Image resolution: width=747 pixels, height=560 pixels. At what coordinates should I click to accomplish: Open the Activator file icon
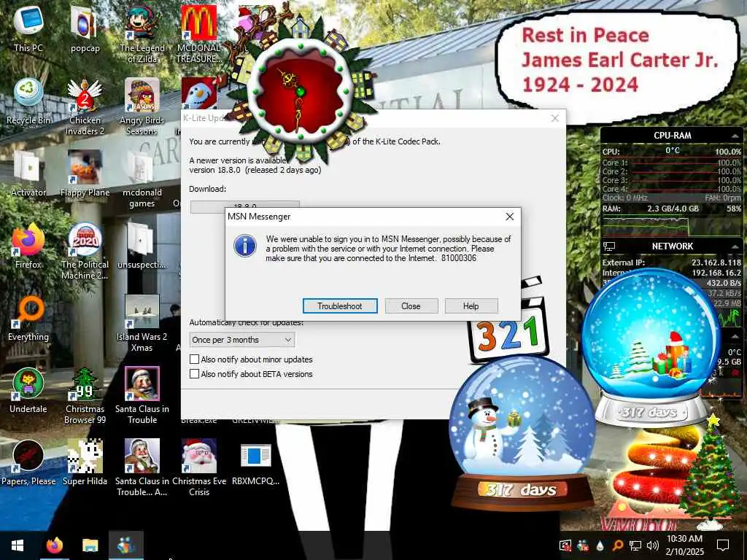pyautogui.click(x=28, y=174)
